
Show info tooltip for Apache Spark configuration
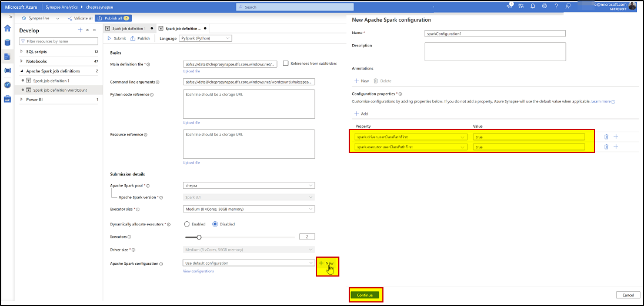(161, 264)
